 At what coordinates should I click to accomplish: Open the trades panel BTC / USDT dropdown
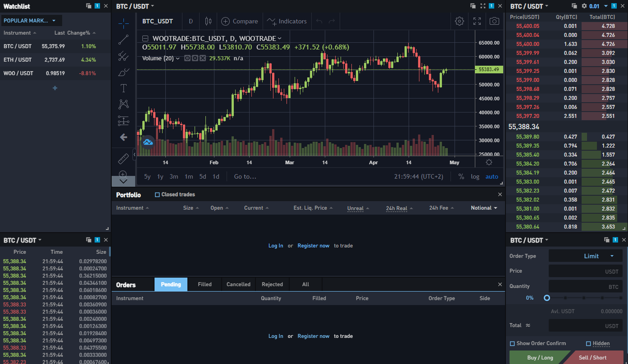coord(23,240)
